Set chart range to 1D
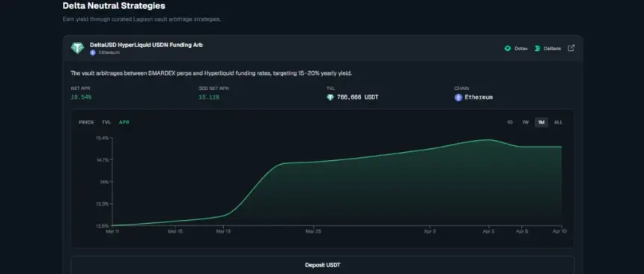Image resolution: width=644 pixels, height=274 pixels. click(510, 122)
